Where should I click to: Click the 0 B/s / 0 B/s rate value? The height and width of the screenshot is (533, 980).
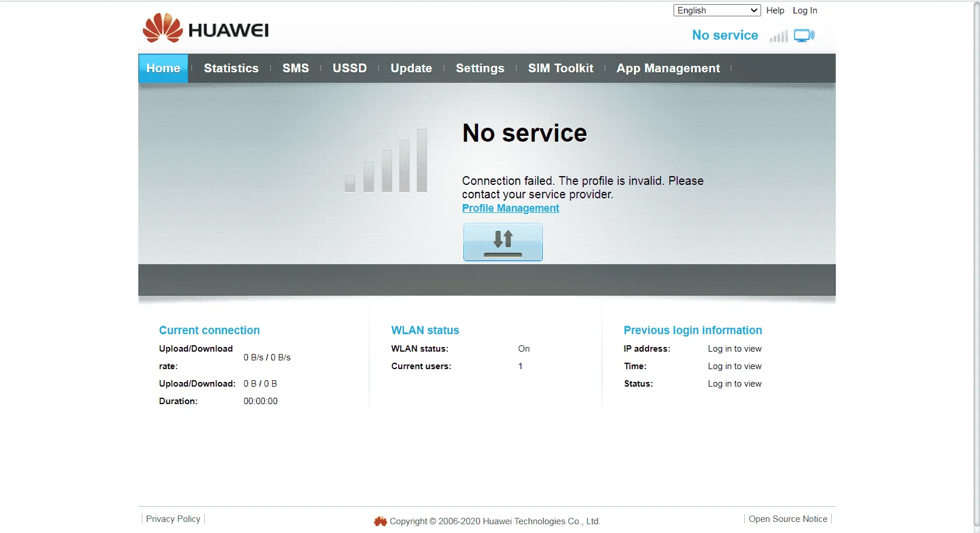coord(267,357)
